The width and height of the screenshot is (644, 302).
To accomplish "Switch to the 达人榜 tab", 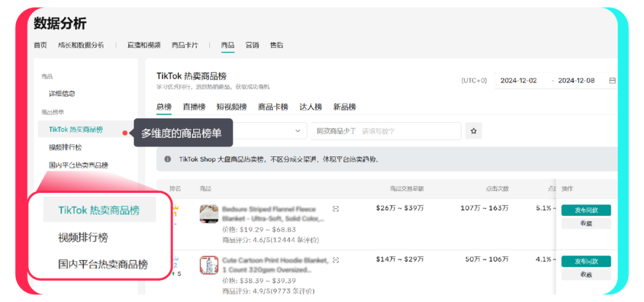I will click(x=311, y=107).
